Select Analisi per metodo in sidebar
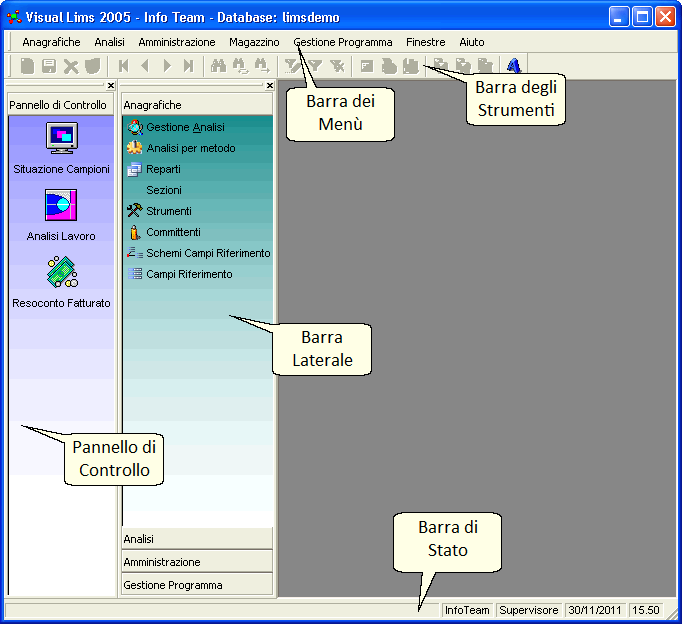This screenshot has width=682, height=624. coord(190,149)
